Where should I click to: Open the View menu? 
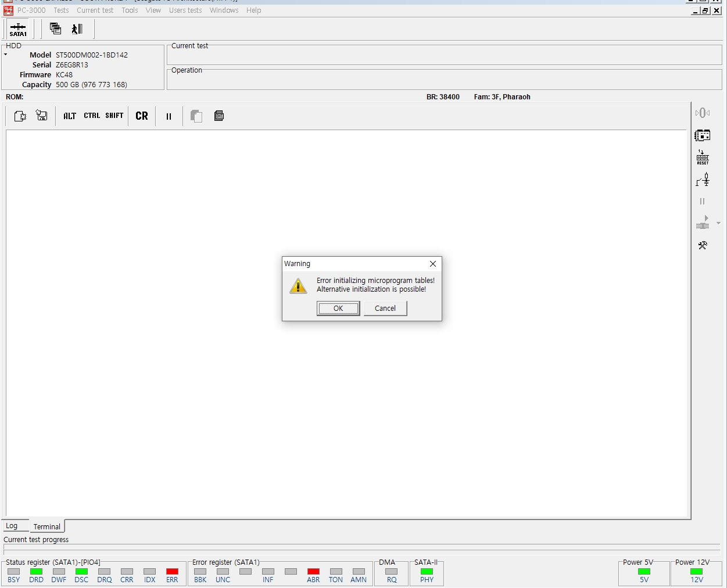(153, 10)
